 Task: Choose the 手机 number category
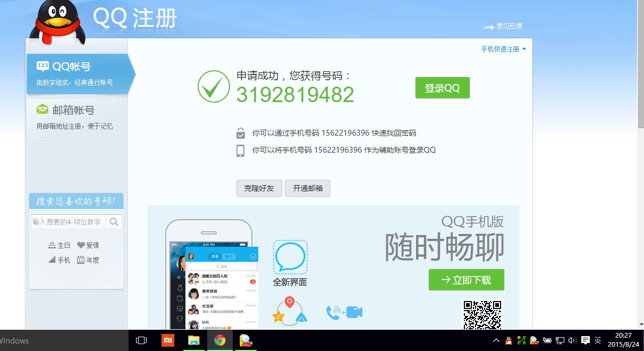point(60,260)
